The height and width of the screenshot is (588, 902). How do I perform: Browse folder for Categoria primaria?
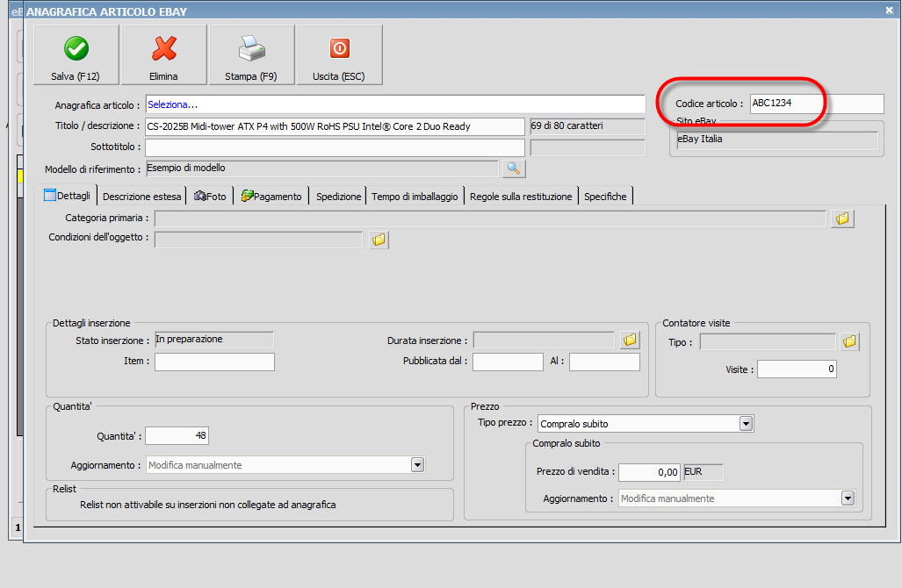tap(842, 219)
